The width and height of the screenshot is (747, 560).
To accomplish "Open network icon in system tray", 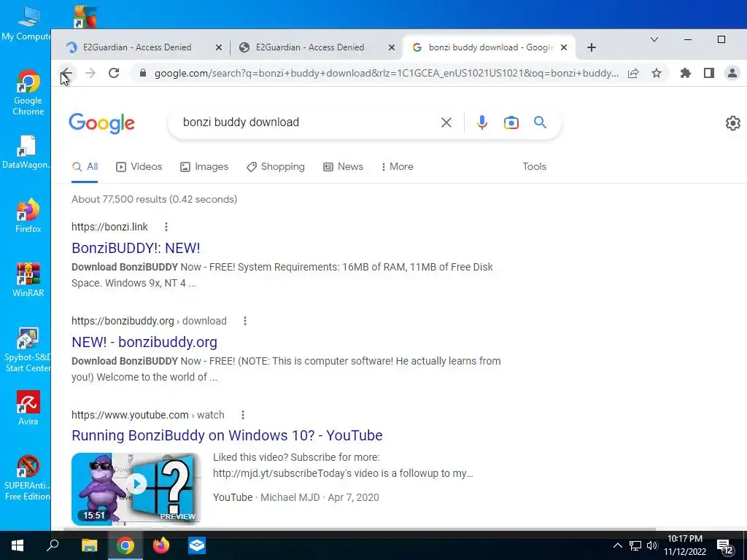I will click(635, 545).
